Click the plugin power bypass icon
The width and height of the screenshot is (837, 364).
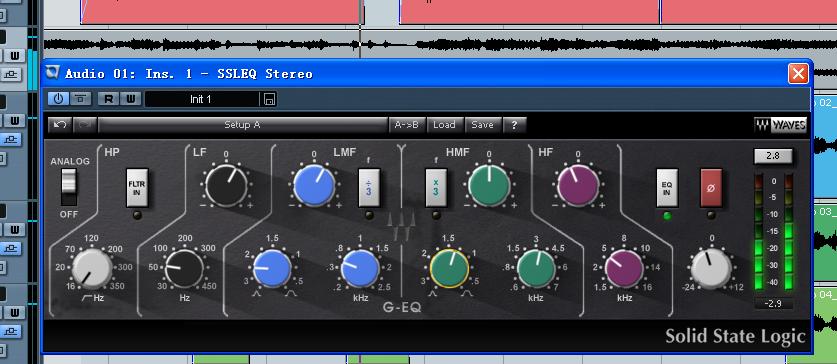[59, 99]
